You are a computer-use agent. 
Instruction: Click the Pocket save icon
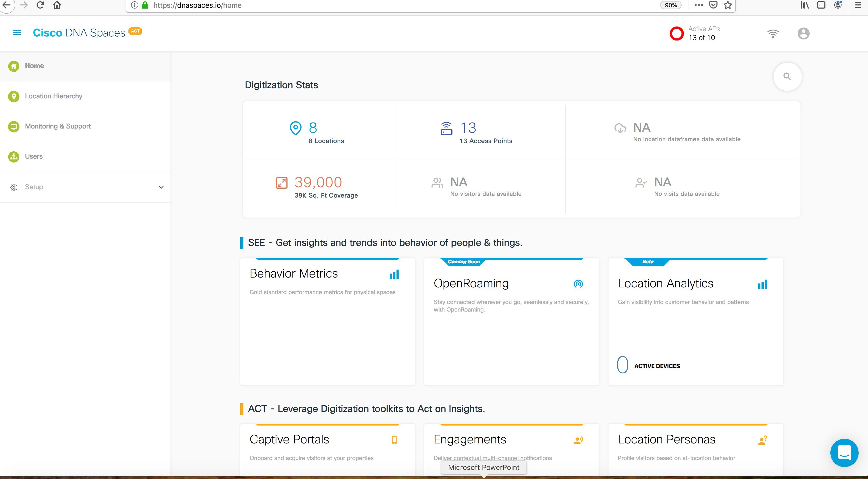click(x=713, y=5)
